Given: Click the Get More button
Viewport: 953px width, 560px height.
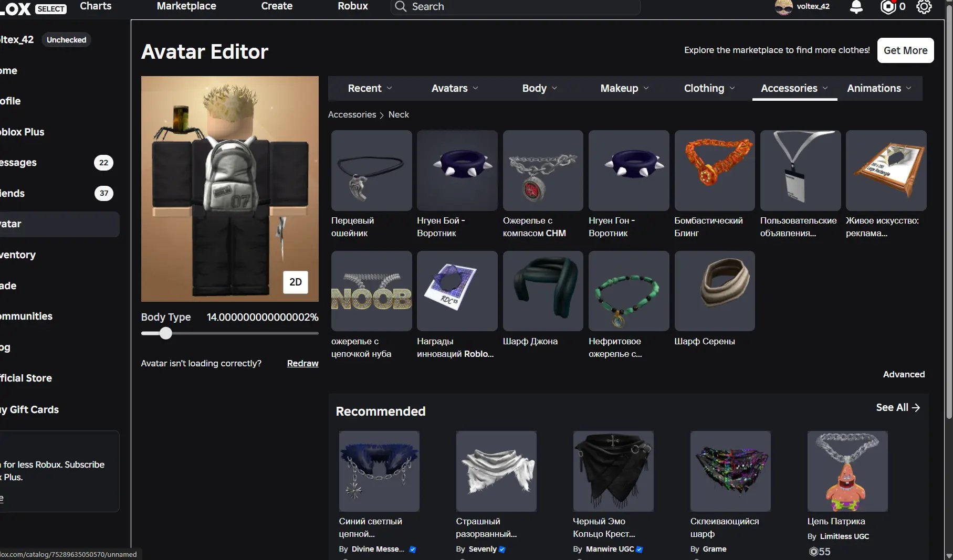Looking at the screenshot, I should (905, 50).
